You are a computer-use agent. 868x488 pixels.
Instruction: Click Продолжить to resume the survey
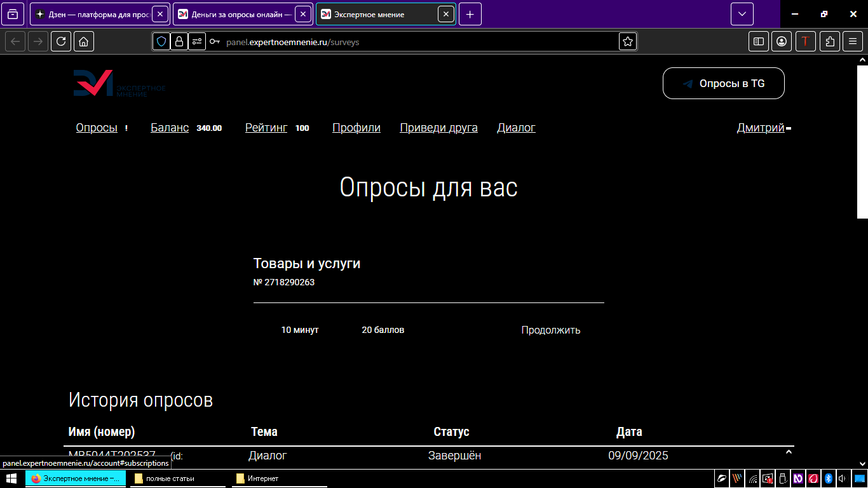tap(550, 330)
